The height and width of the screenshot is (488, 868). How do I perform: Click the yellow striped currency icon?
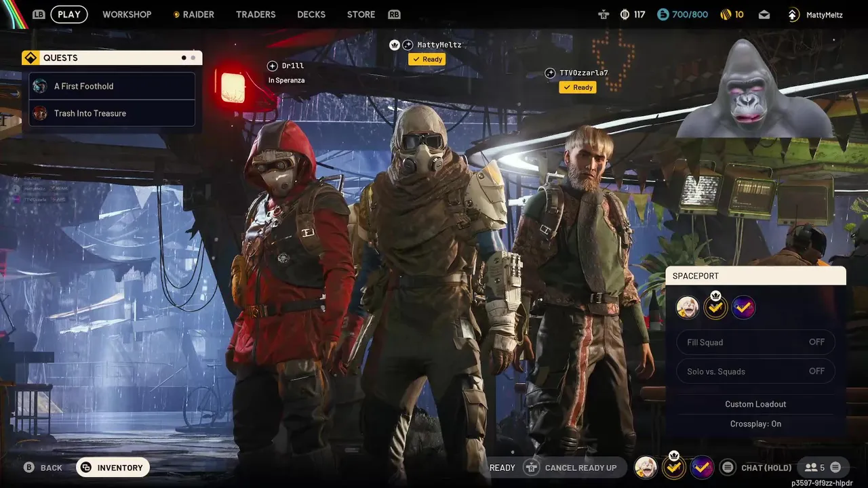click(x=725, y=14)
